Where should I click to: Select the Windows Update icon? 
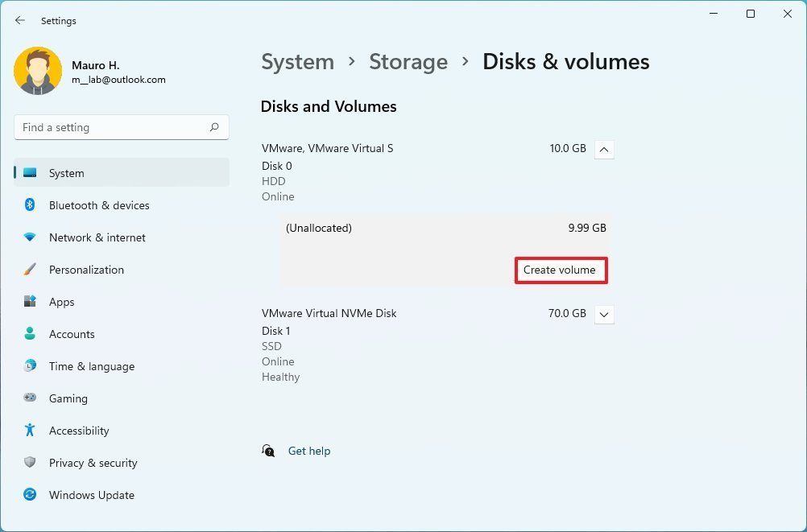pyautogui.click(x=30, y=495)
